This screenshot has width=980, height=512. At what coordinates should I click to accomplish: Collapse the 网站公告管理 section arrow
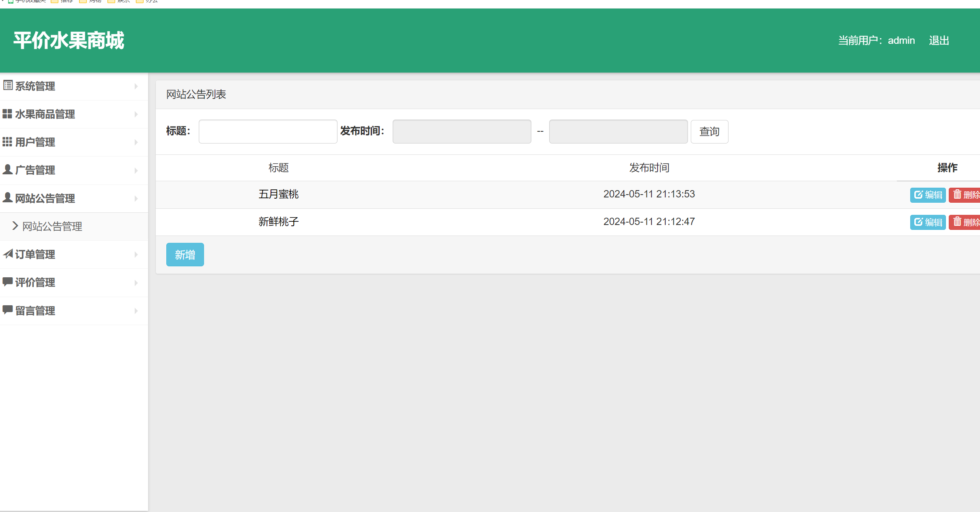(136, 199)
